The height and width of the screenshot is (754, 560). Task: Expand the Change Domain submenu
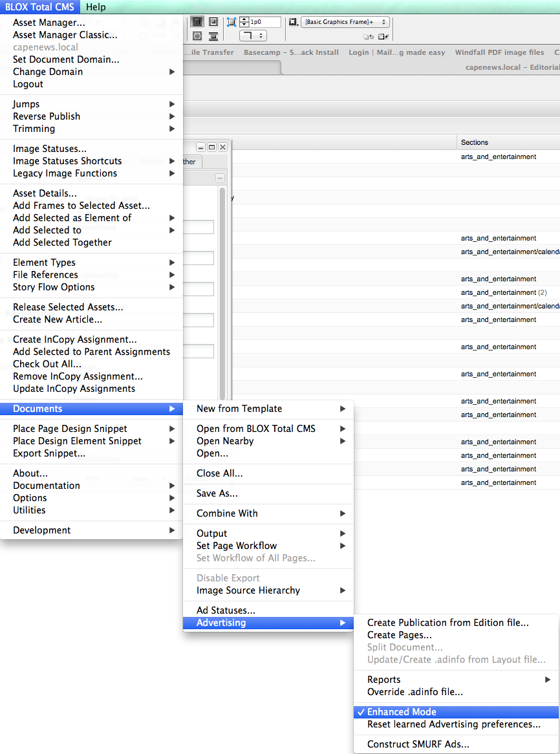(91, 72)
